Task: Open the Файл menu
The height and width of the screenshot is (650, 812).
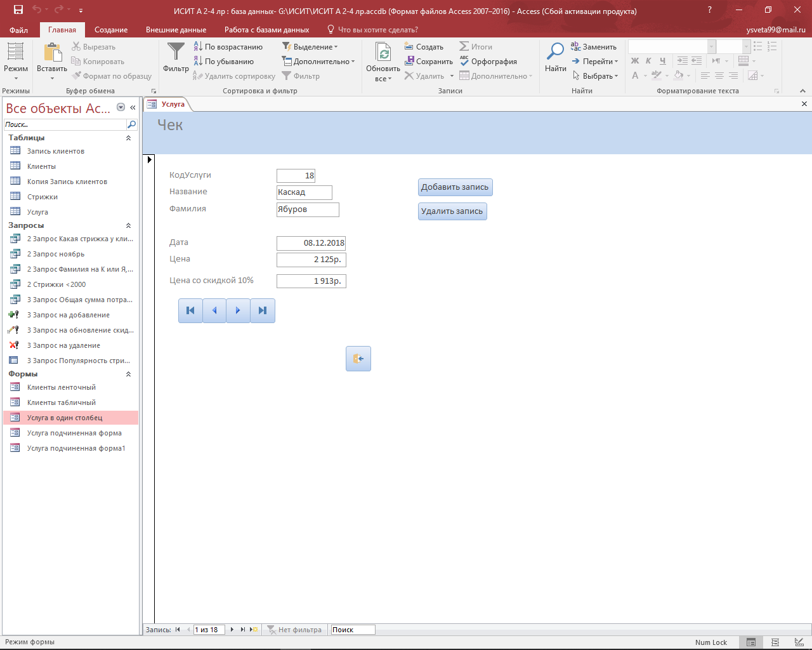Action: click(x=18, y=30)
